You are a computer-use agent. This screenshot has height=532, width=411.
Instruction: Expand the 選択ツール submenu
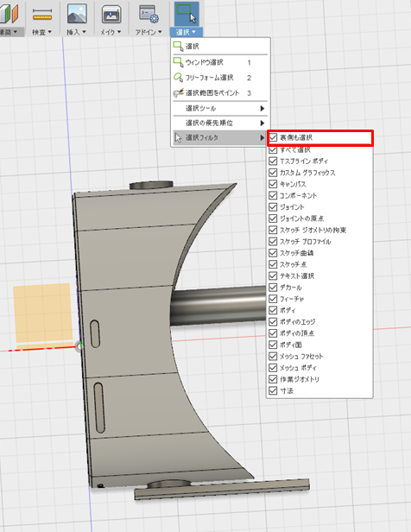point(220,108)
